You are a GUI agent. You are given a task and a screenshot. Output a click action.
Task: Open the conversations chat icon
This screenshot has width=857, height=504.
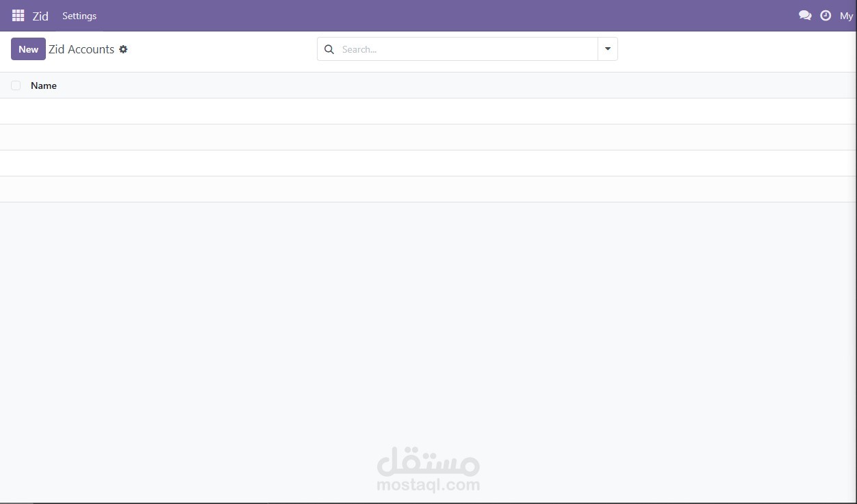tap(805, 16)
